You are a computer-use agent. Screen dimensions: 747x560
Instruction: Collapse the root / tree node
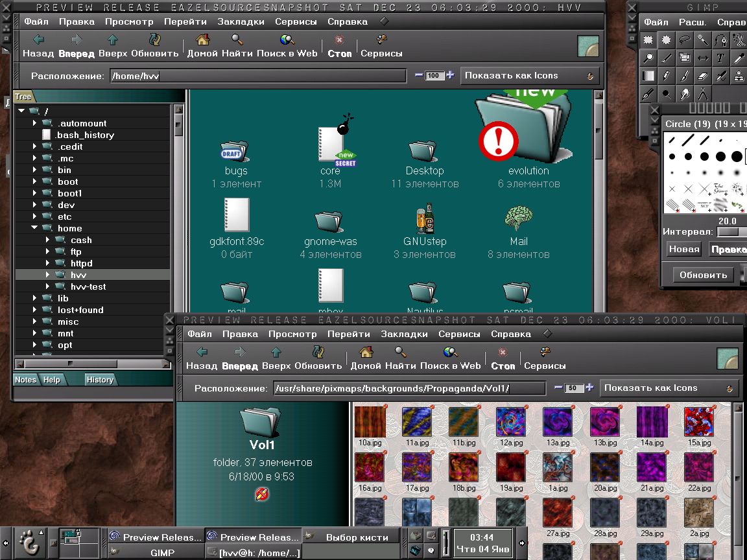[x=21, y=110]
